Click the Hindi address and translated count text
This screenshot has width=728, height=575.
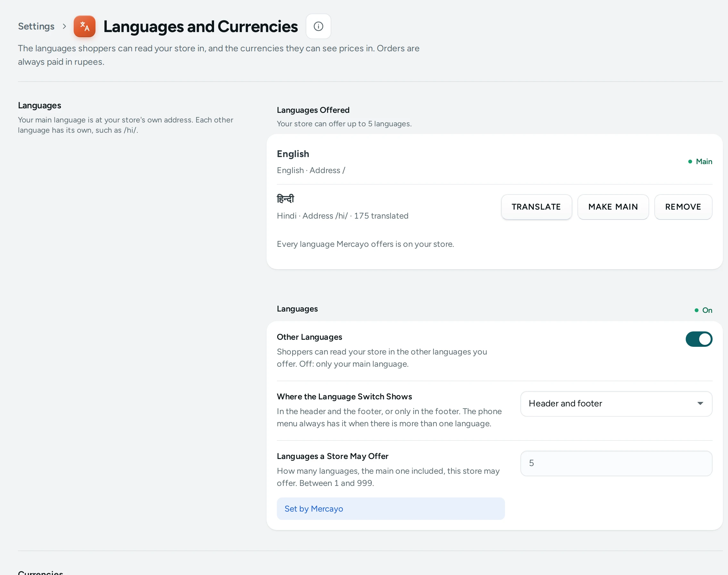click(342, 216)
